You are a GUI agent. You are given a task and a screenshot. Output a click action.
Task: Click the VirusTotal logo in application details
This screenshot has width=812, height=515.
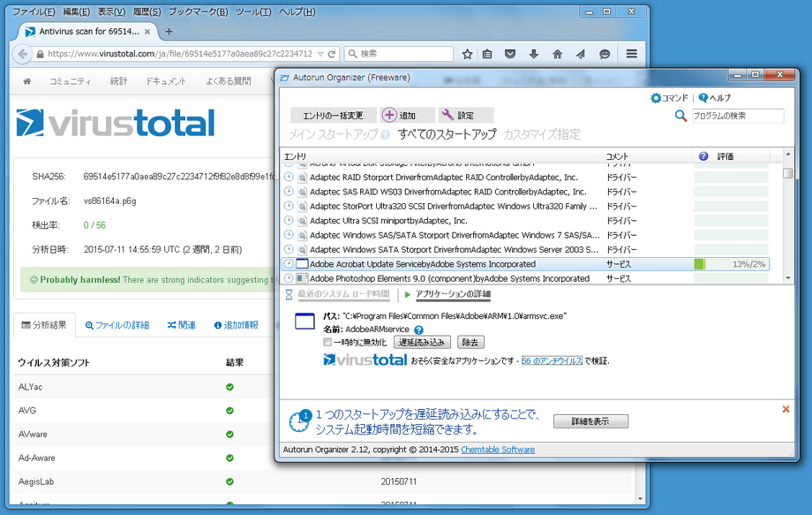point(365,360)
